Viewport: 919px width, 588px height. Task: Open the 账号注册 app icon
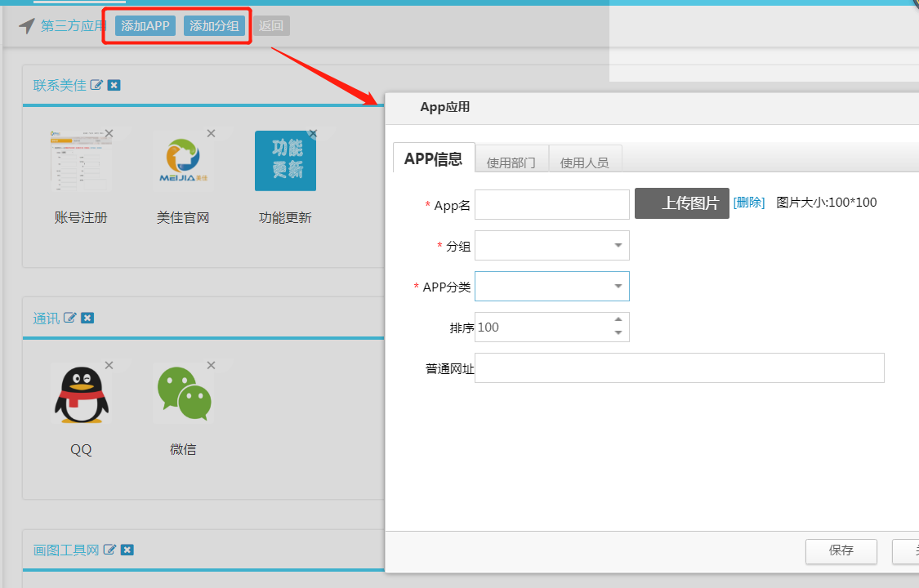81,160
